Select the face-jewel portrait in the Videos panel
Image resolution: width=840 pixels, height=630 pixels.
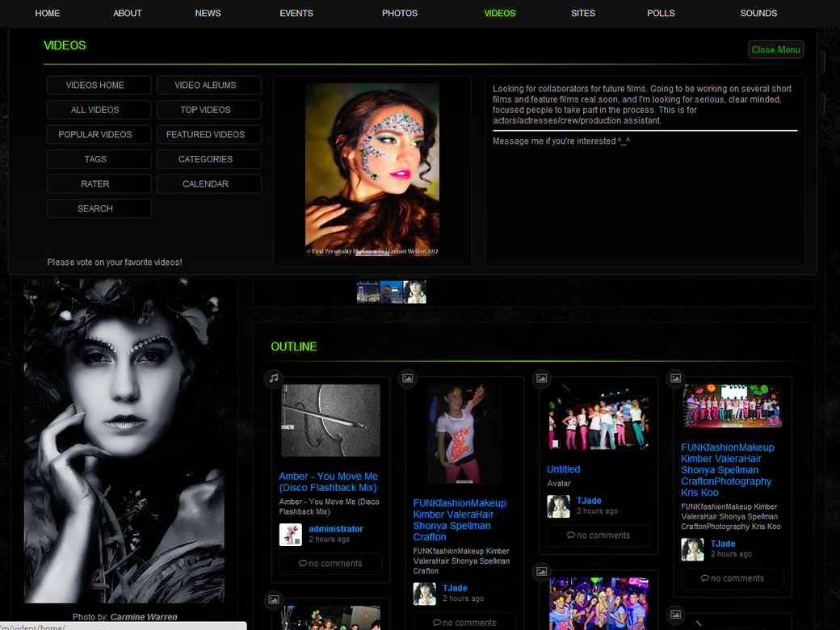point(372,170)
